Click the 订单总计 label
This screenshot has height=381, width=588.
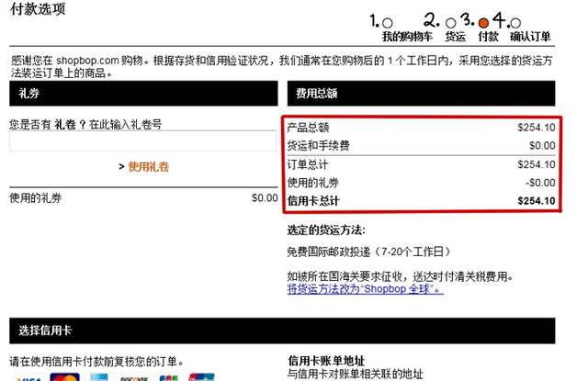[308, 164]
